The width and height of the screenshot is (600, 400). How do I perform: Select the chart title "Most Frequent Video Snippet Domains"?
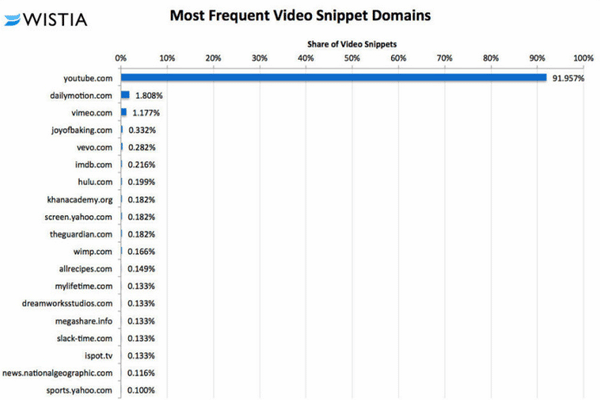pos(300,16)
